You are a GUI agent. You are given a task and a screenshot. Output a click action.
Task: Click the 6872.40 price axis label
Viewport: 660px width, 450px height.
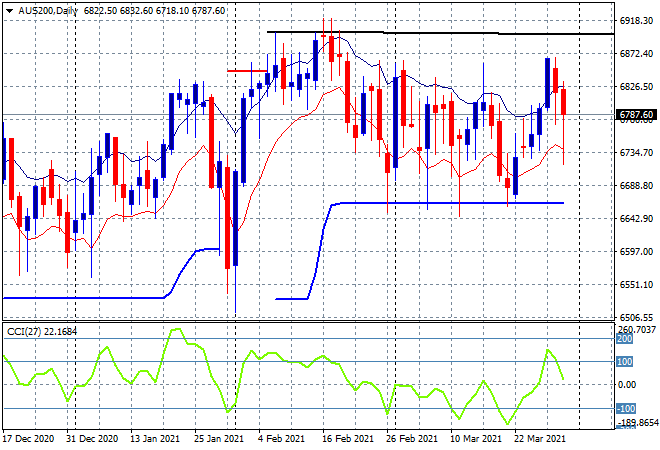636,53
